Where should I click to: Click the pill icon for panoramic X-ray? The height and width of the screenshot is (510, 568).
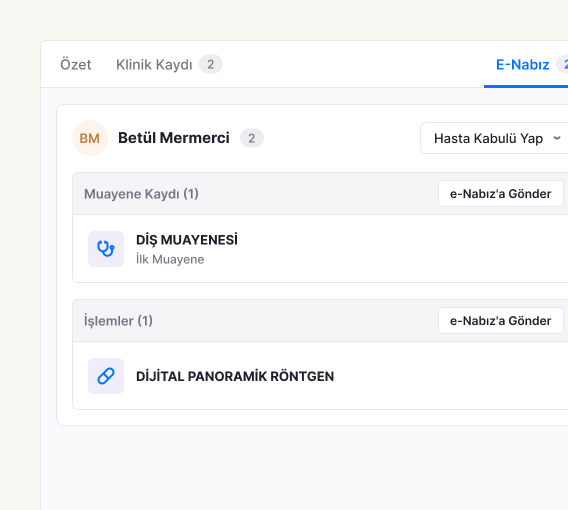tap(106, 376)
